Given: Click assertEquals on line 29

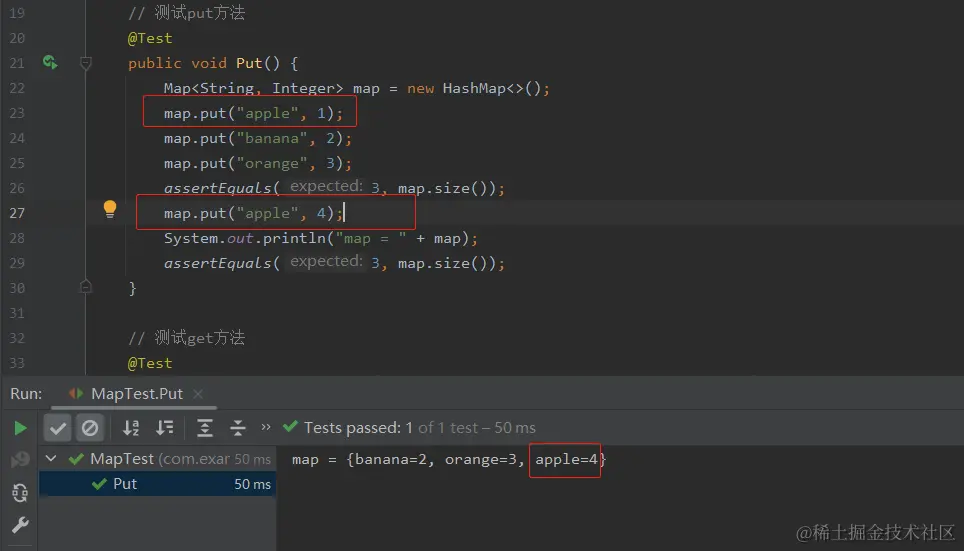Looking at the screenshot, I should coord(218,263).
